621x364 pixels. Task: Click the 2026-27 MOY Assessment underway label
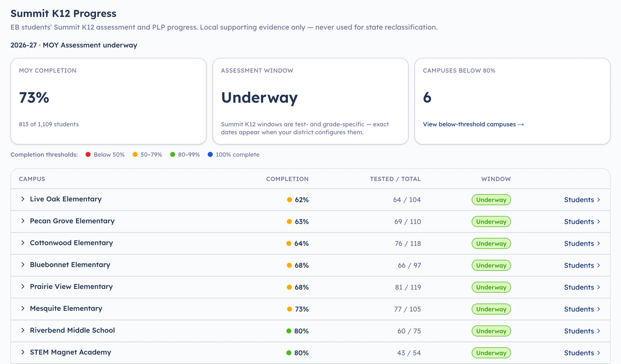74,45
